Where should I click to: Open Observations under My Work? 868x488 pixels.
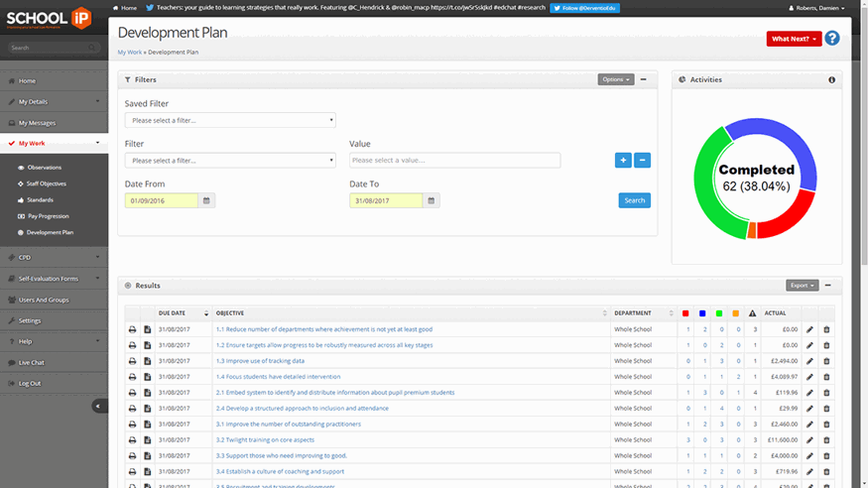pos(45,167)
